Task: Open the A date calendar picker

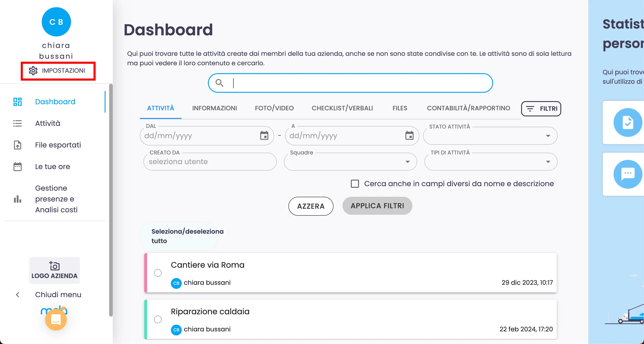Action: [409, 136]
